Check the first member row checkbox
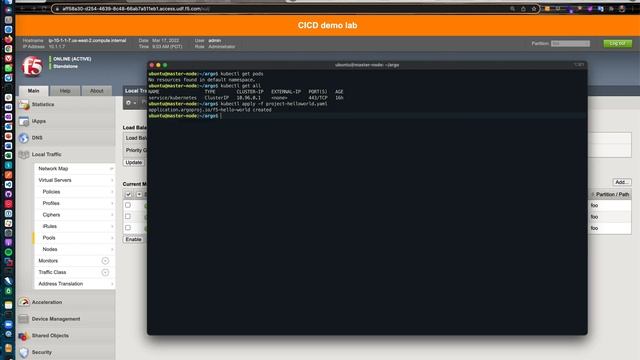Screen dimensions: 640x360 [x=128, y=205]
